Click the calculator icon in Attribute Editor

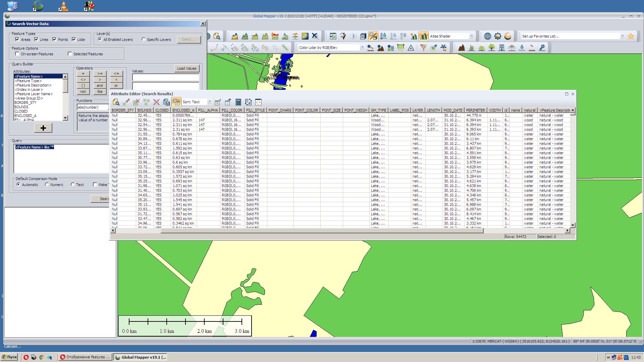click(238, 102)
